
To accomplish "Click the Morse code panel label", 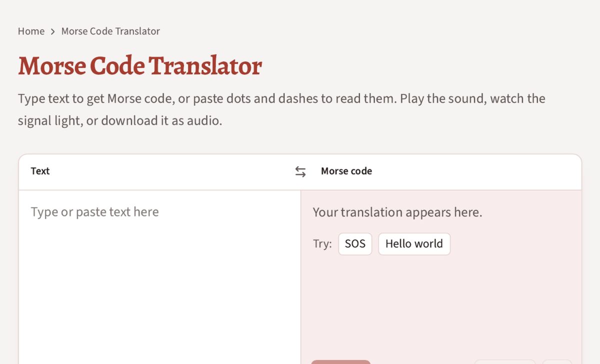I will 346,171.
